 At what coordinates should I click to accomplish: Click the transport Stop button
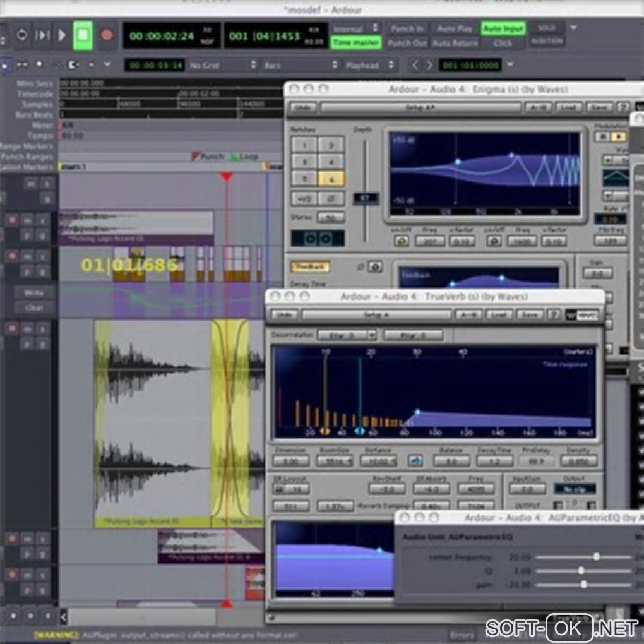point(83,35)
